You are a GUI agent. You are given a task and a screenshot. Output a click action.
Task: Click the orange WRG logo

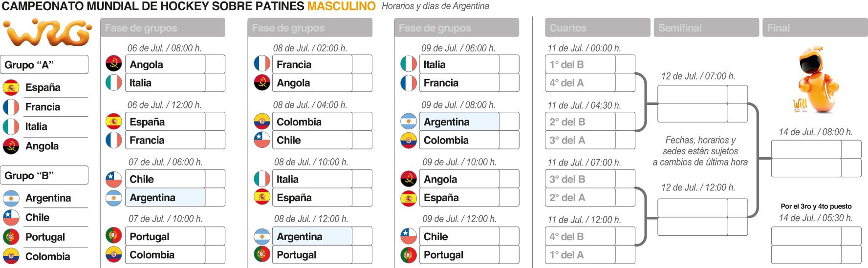click(47, 33)
